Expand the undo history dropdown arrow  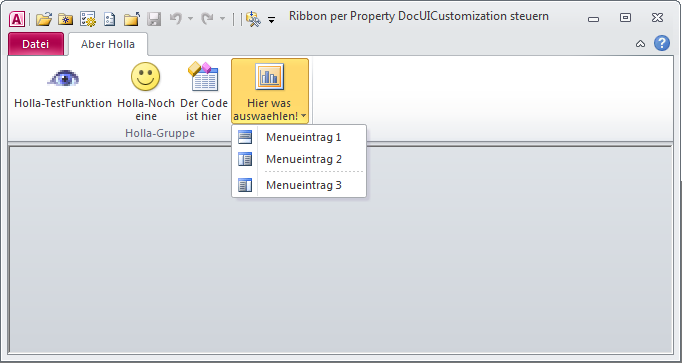(190, 19)
